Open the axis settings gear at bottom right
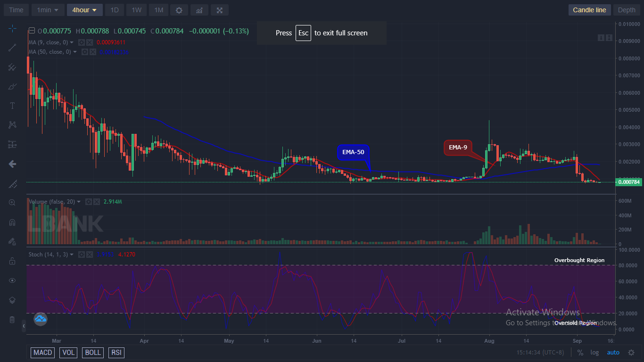The width and height of the screenshot is (644, 362). 631,353
